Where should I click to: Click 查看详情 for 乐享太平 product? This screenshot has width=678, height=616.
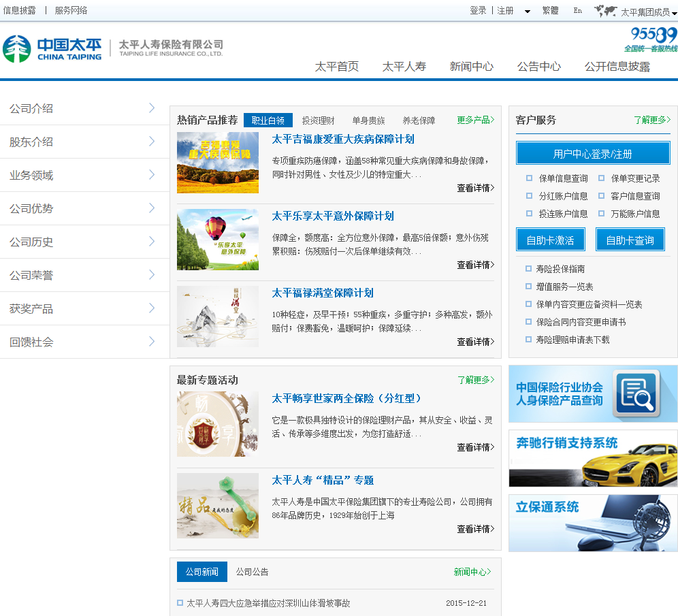tap(476, 265)
